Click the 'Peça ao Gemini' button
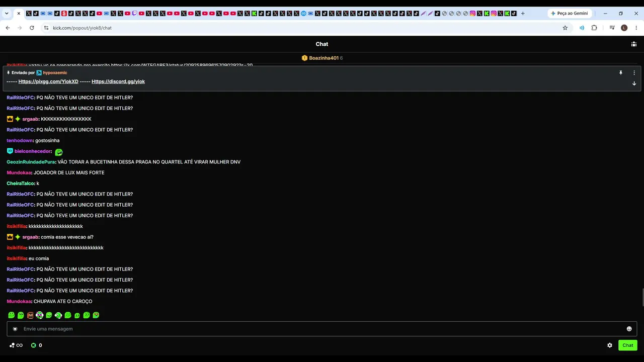 pyautogui.click(x=570, y=14)
